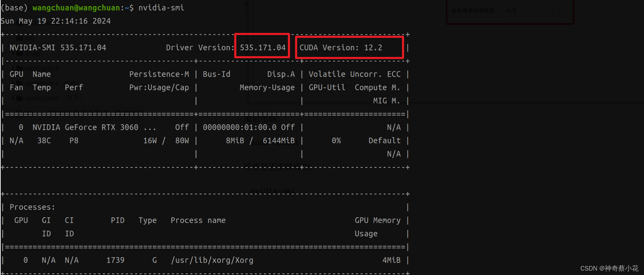Image resolution: width=644 pixels, height=275 pixels.
Task: Click the temperature value '38C'
Action: coord(44,141)
